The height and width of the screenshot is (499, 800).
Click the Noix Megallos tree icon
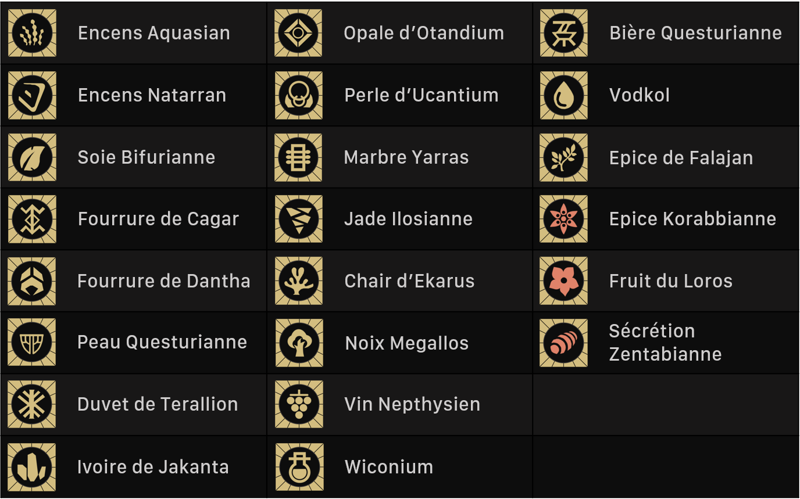pos(298,343)
